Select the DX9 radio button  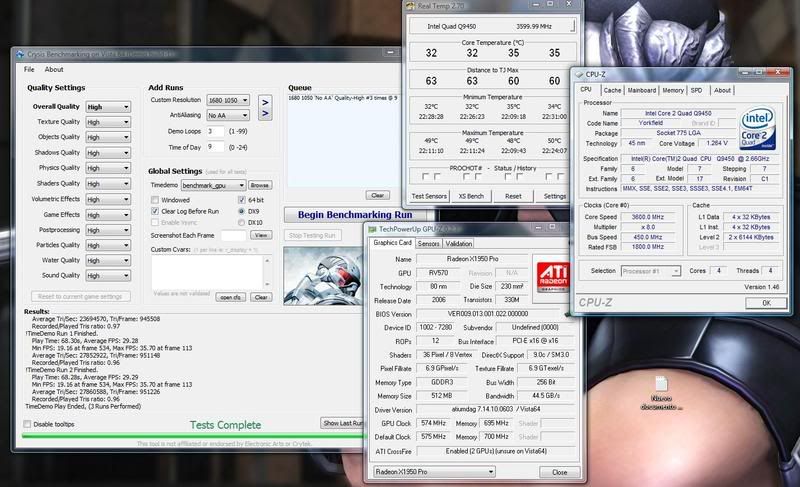[241, 211]
